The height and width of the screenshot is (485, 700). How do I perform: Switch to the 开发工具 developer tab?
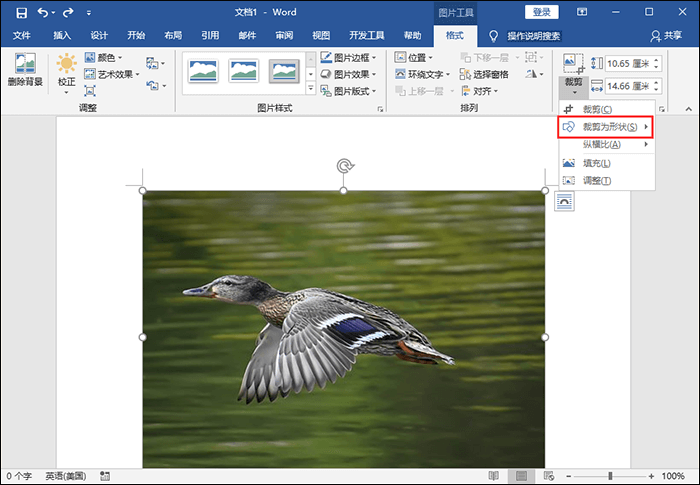pyautogui.click(x=367, y=36)
